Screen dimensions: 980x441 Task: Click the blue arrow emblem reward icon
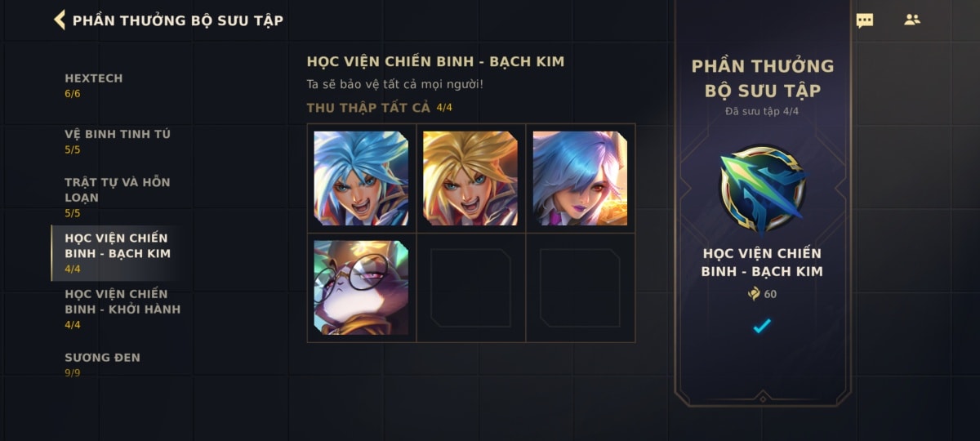tap(762, 189)
